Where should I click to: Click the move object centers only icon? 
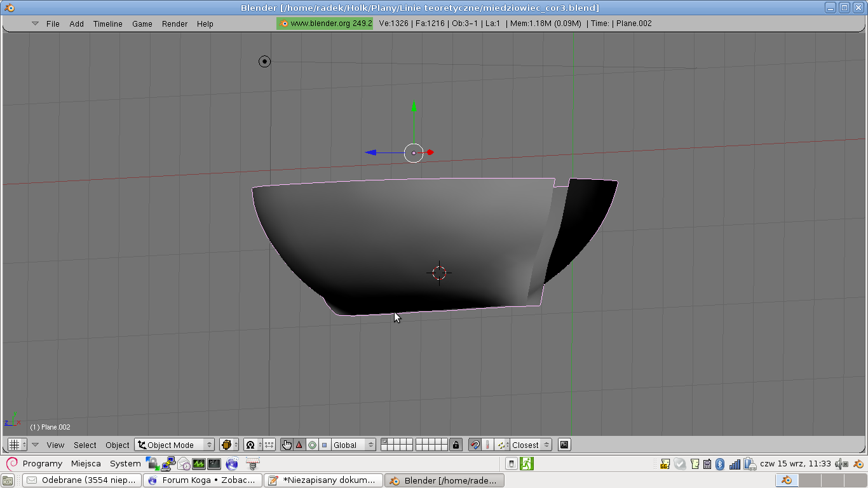point(269,445)
